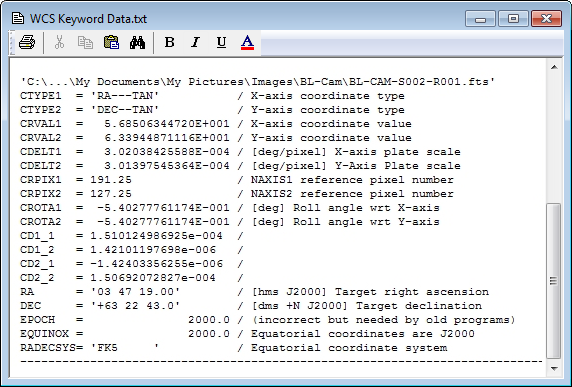Toggle Italic formatting
This screenshot has height=387, width=572.
(196, 43)
